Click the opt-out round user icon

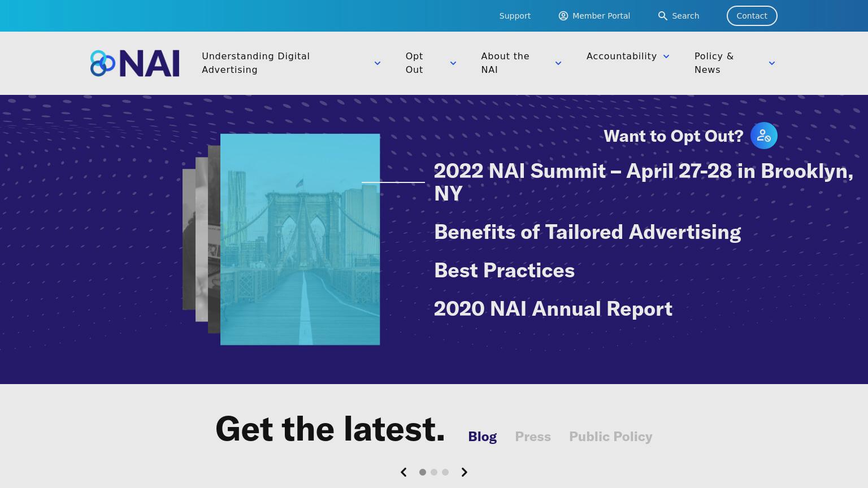(x=764, y=136)
